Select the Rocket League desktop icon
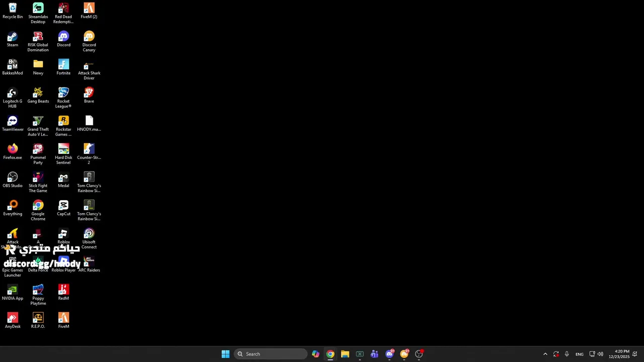Viewport: 644px width, 362px height. tap(63, 98)
